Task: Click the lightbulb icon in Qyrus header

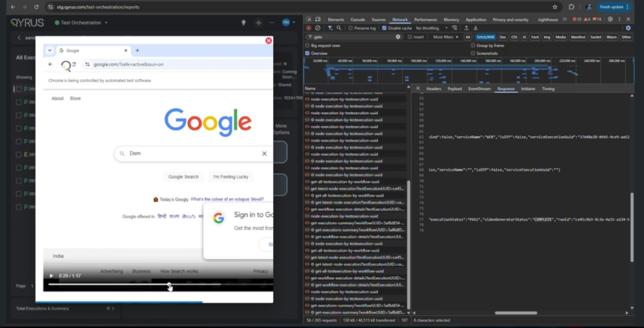Action: point(243,23)
